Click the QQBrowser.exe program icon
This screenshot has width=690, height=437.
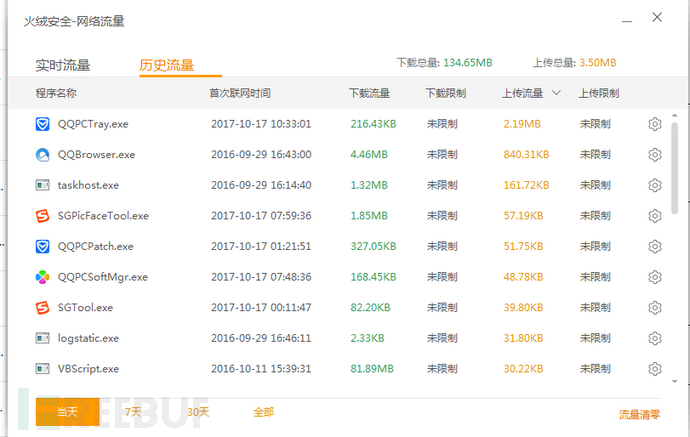pos(42,154)
